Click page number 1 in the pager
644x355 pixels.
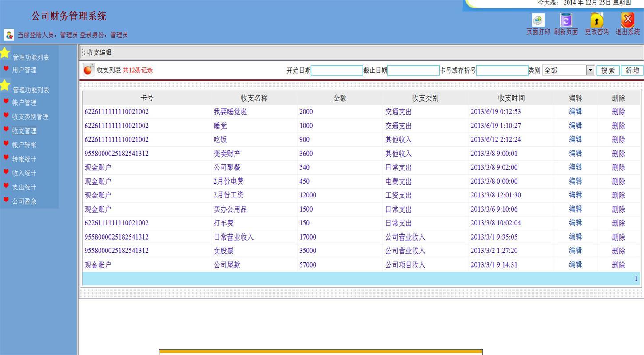pos(636,279)
